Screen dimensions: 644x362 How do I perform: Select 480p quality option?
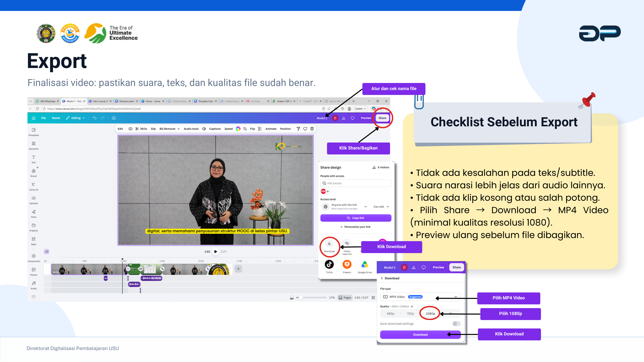click(390, 314)
